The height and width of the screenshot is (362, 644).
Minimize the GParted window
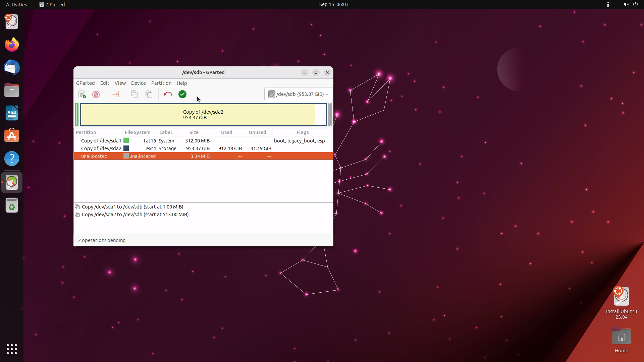coord(305,72)
